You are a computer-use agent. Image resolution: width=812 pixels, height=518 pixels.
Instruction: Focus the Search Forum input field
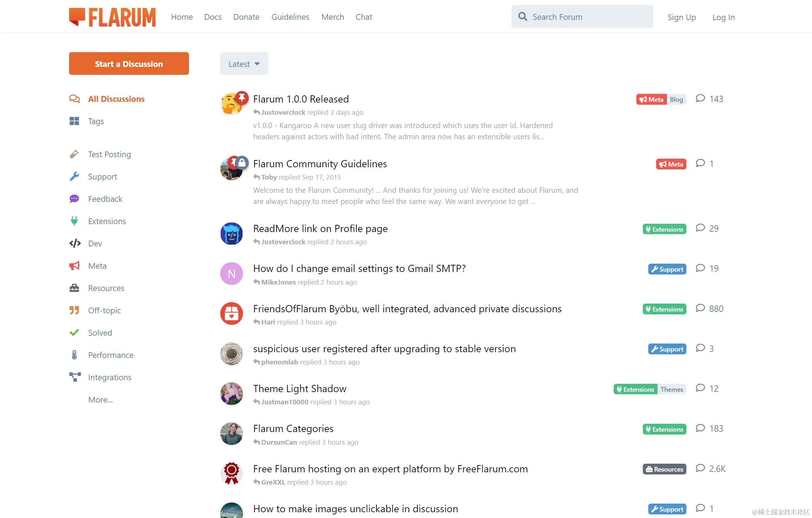pos(582,17)
